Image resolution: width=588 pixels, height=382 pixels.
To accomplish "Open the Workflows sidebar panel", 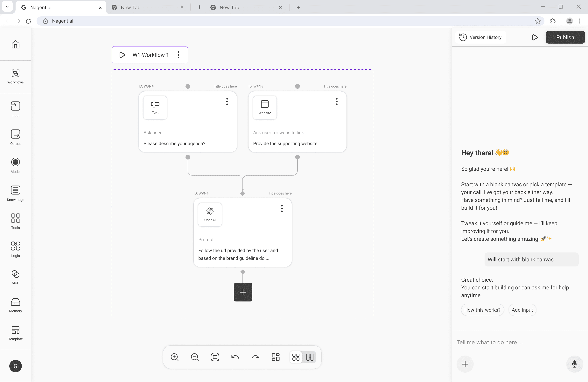I will tap(15, 76).
